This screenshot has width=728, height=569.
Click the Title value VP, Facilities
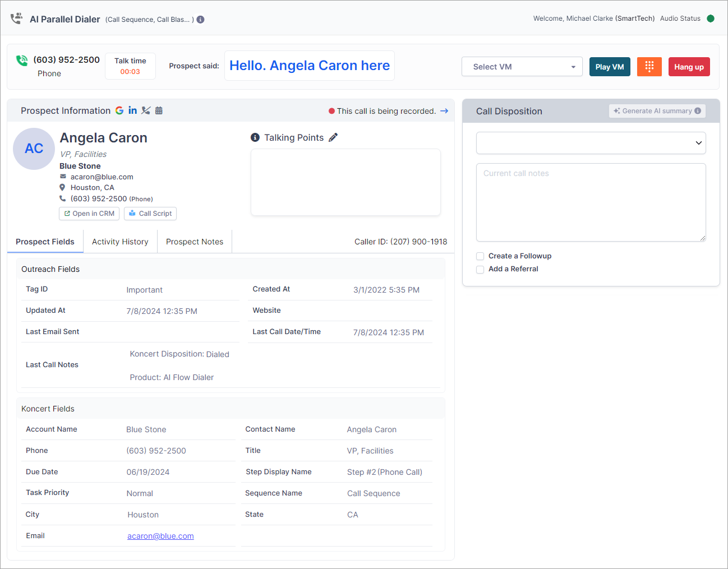point(370,451)
